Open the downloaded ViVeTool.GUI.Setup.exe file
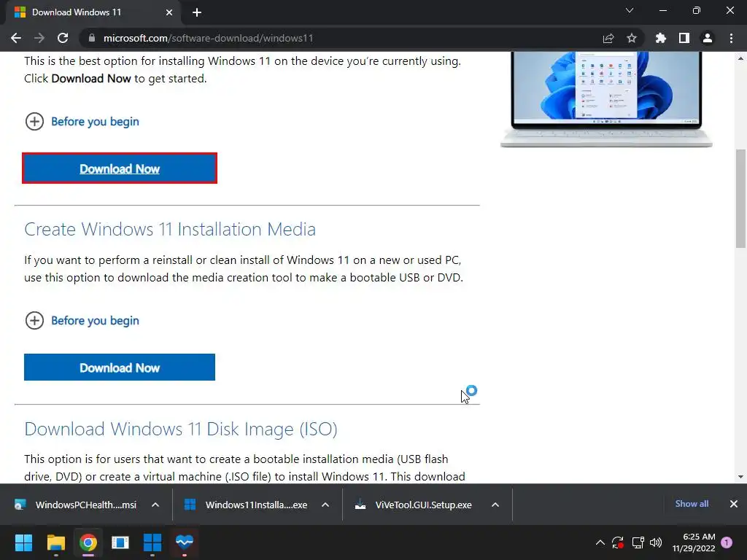747x560 pixels. point(414,505)
